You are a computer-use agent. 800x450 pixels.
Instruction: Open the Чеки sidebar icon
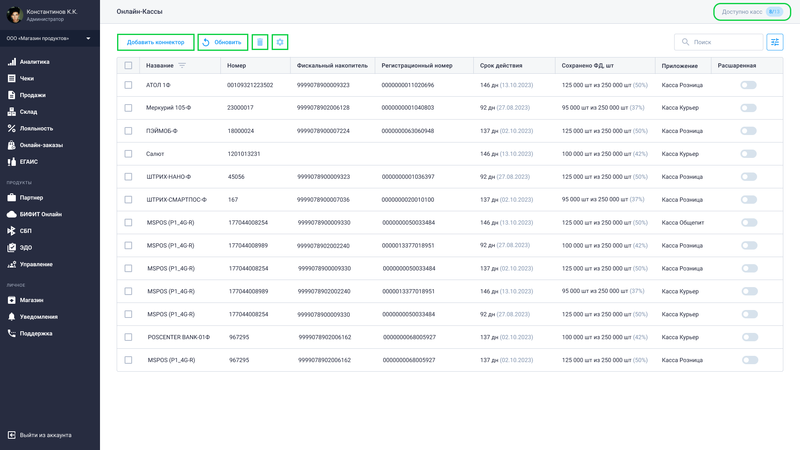pos(12,79)
